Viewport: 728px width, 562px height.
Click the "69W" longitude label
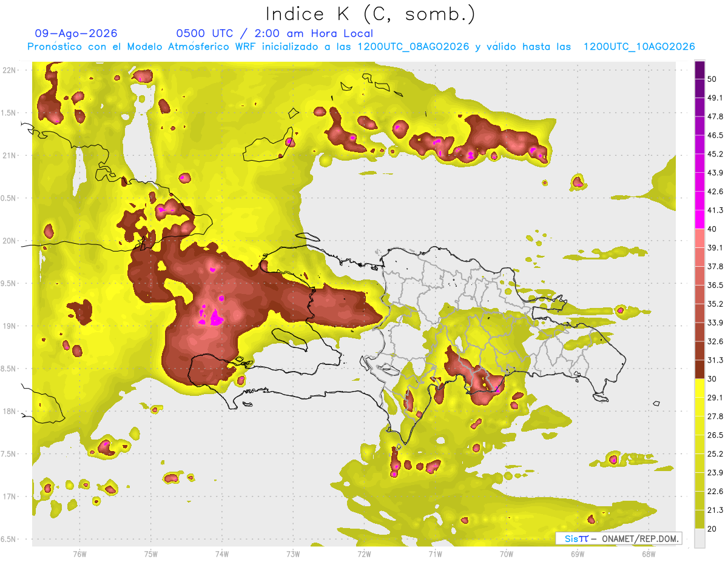pos(578,554)
